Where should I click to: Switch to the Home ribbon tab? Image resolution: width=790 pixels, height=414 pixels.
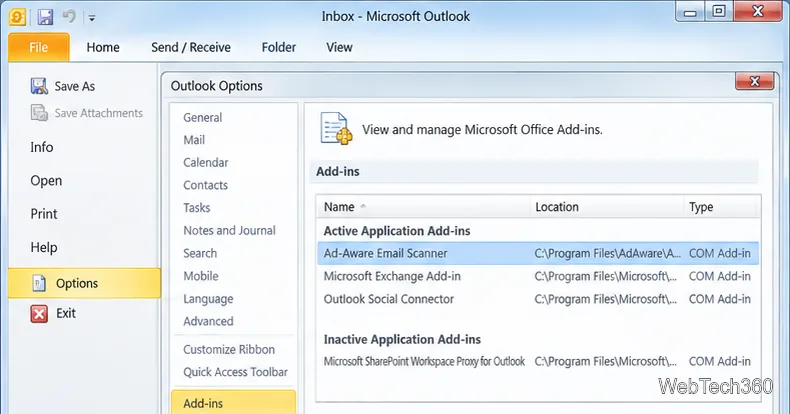[x=103, y=47]
